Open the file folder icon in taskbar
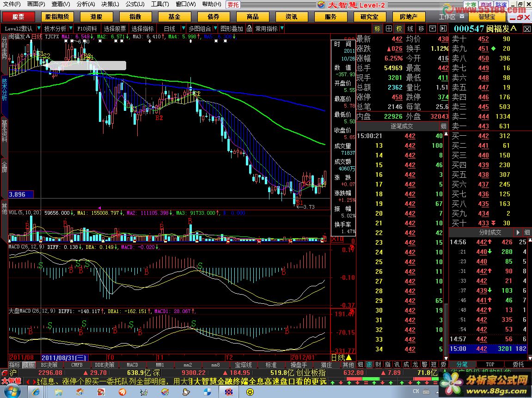The width and height of the screenshot is (532, 398). 59,392
